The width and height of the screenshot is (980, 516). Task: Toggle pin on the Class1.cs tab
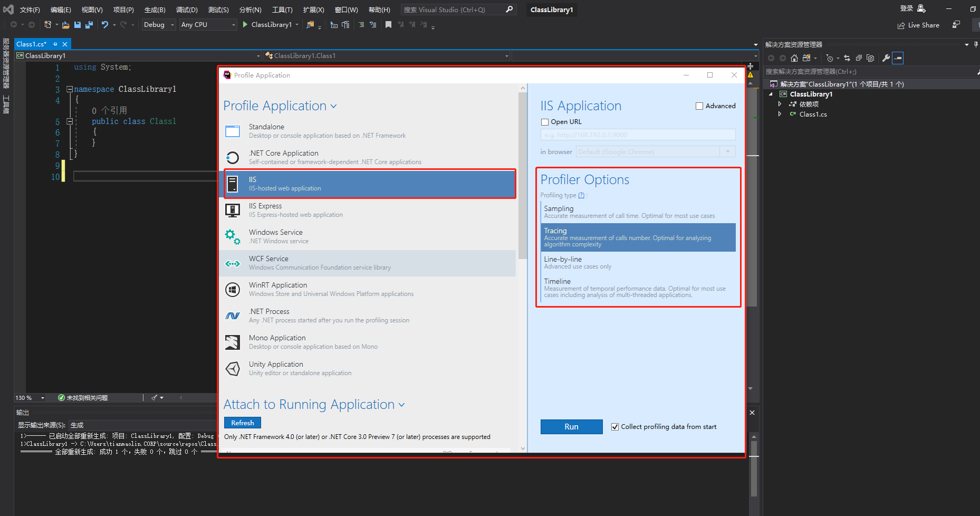(55, 44)
